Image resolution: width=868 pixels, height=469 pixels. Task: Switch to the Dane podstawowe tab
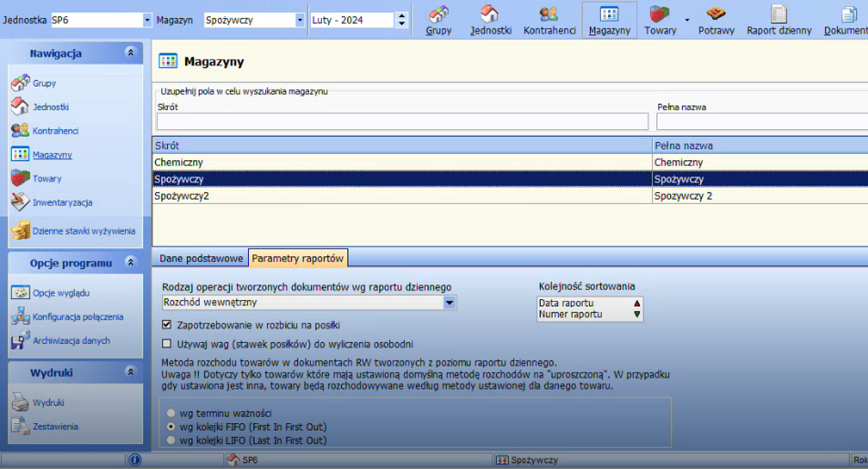click(201, 258)
